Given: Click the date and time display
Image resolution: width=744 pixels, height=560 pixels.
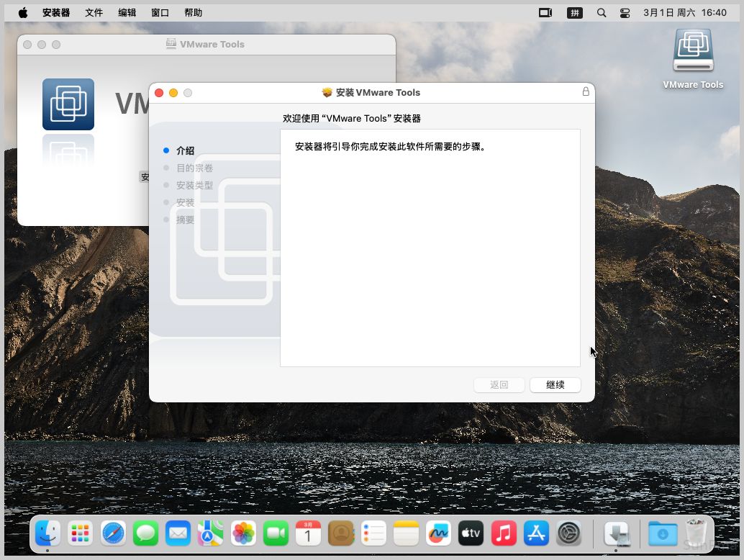Looking at the screenshot, I should pos(685,13).
